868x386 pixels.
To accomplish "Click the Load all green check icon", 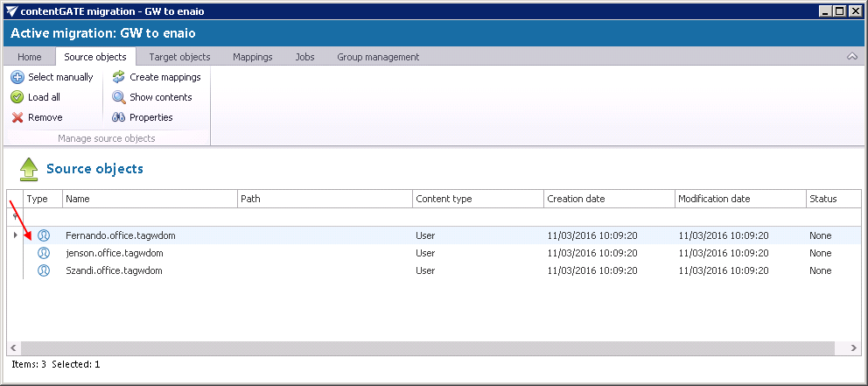I will coord(17,97).
